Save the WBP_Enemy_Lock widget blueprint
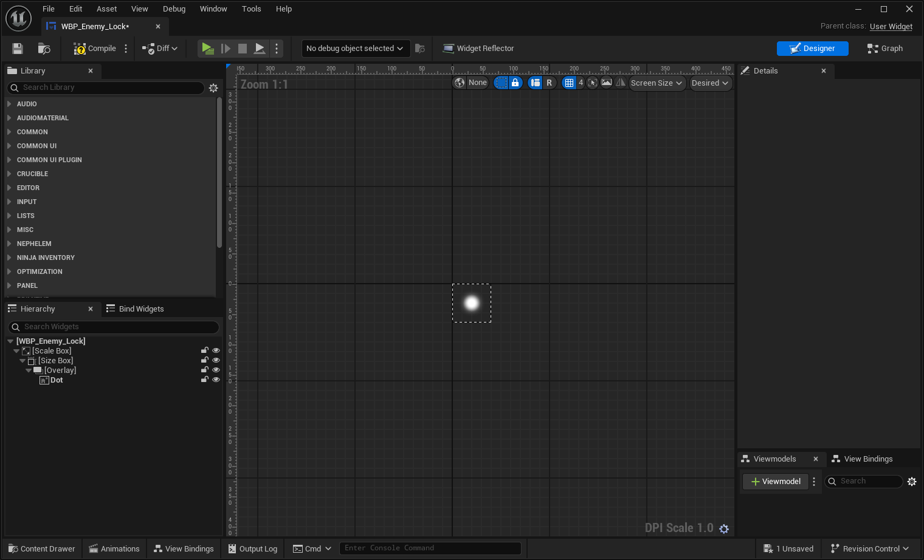Viewport: 924px width, 560px height. pos(18,49)
